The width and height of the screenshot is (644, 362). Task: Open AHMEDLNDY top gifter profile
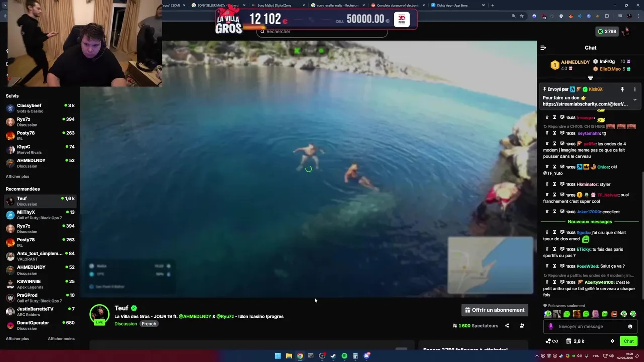(575, 62)
